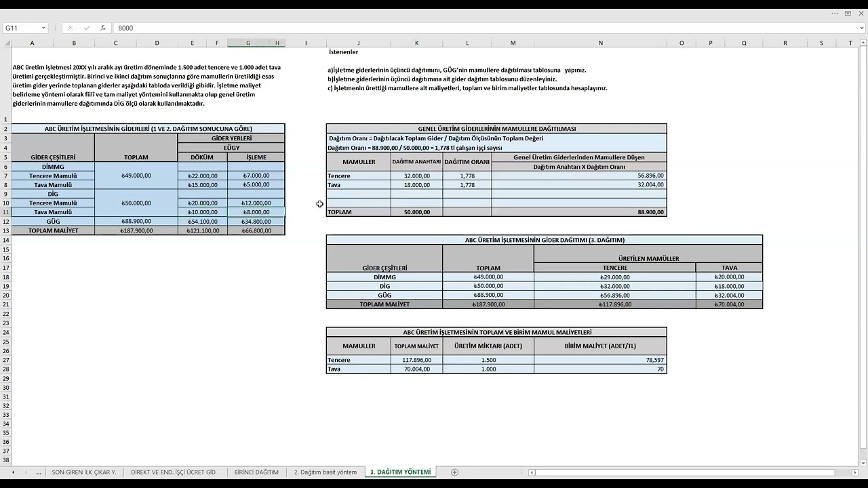Click the horizontal scrollbar right arrow
The width and height of the screenshot is (868, 488).
854,472
